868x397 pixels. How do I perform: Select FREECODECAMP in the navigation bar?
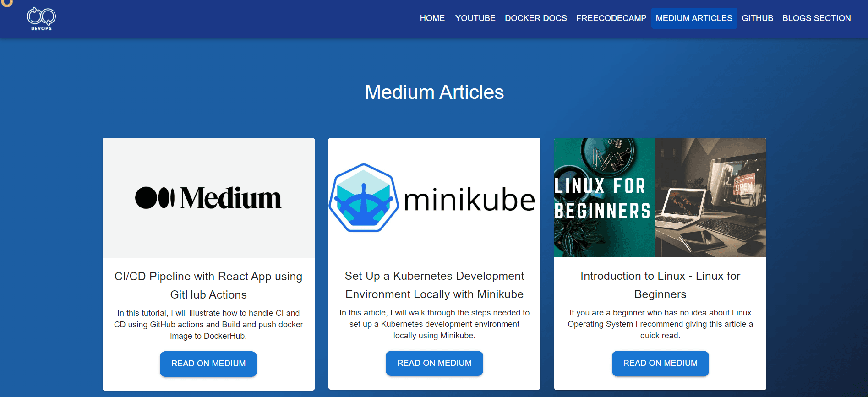611,18
